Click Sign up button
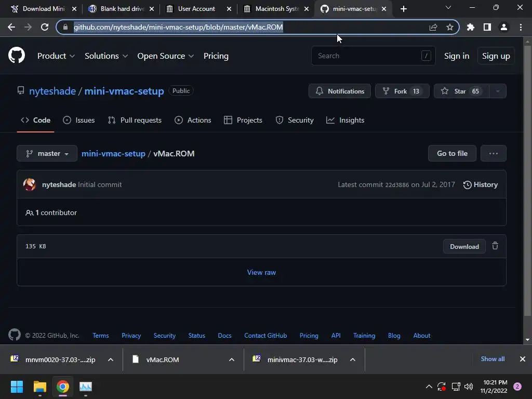The width and height of the screenshot is (532, 399). click(496, 56)
